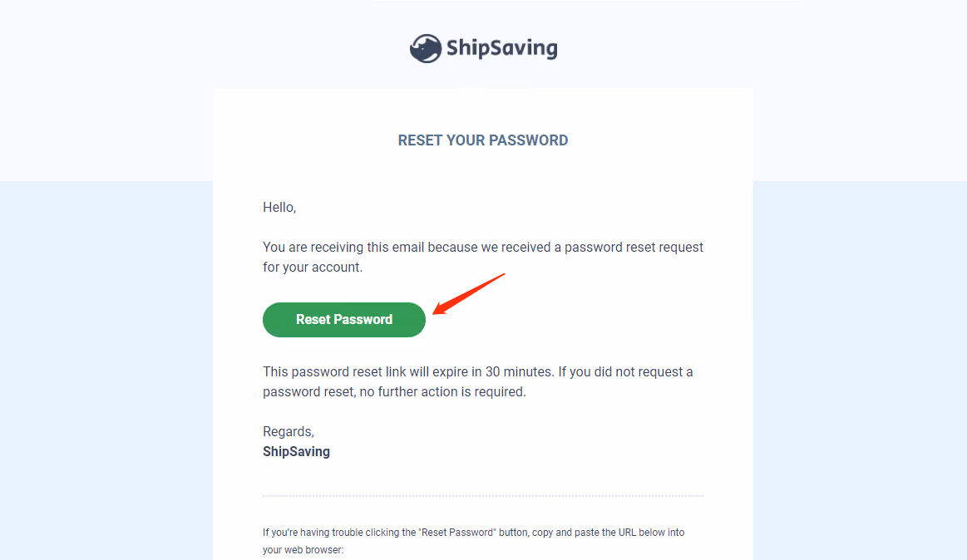Click the red arrow pointing at the button
The image size is (967, 560).
coord(469,294)
